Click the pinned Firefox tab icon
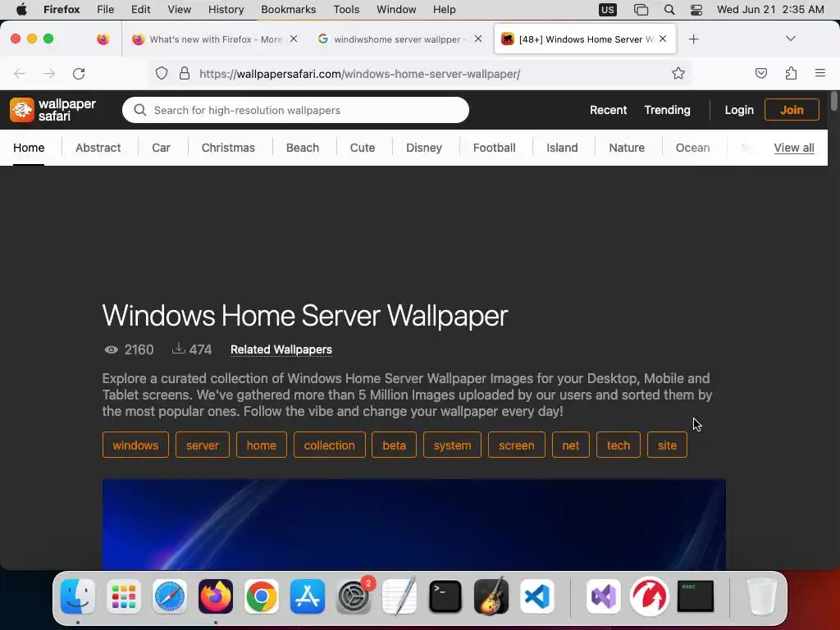Viewport: 840px width, 630px height. point(103,39)
